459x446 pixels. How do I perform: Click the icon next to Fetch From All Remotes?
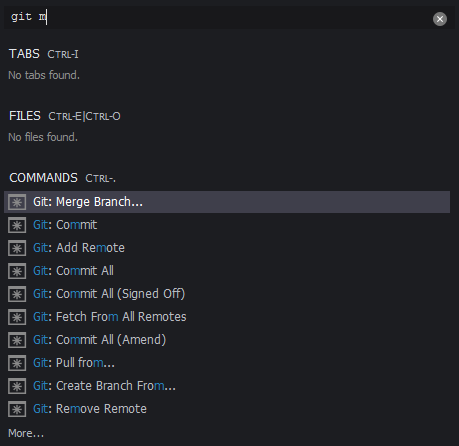pos(17,317)
